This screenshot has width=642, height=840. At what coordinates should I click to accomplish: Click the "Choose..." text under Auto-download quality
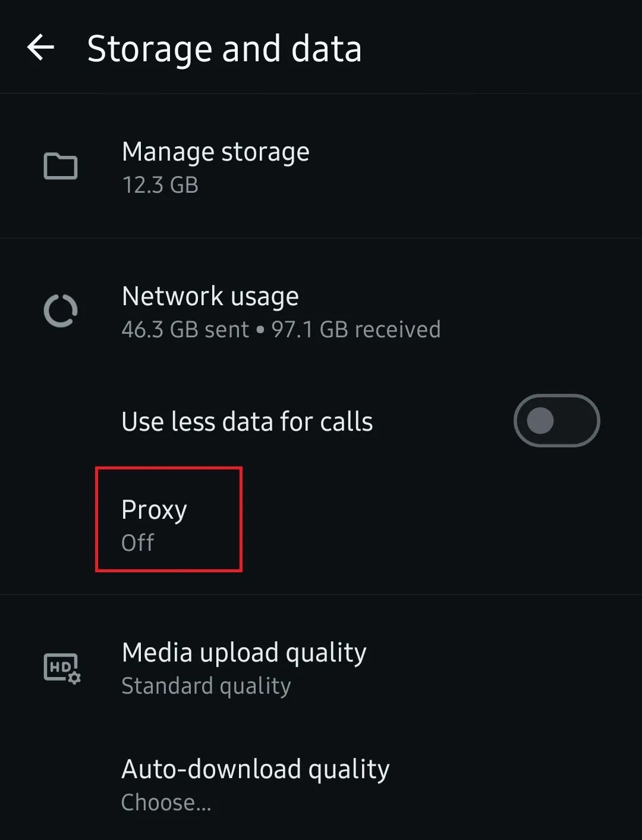point(166,803)
